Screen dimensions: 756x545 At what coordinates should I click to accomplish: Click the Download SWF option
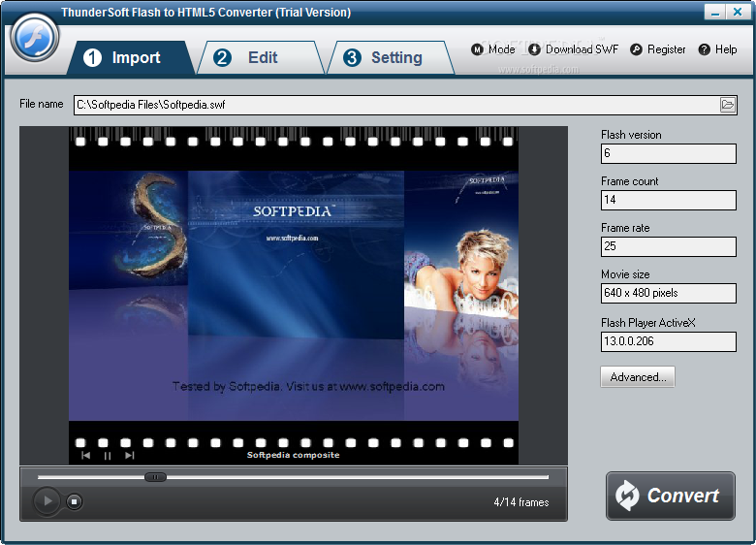coord(573,49)
